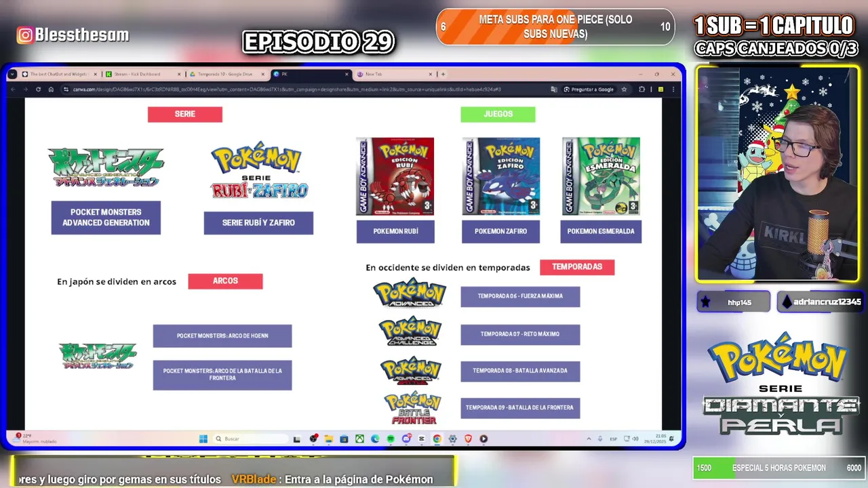Switch the ESP keyboard language indicator
Image resolution: width=868 pixels, height=488 pixels.
tap(614, 439)
